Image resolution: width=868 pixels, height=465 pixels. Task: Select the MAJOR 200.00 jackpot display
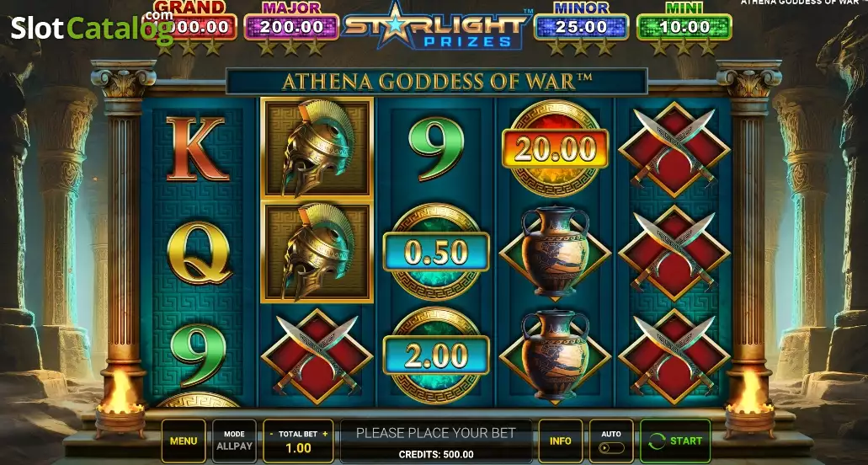(x=291, y=27)
